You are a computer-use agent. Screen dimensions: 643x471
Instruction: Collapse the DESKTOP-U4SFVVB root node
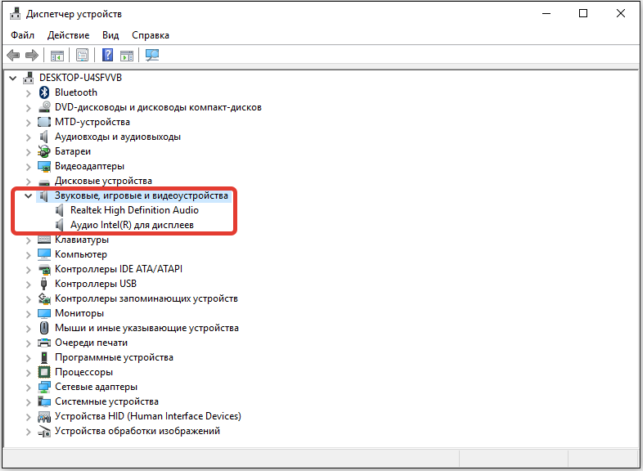tap(13, 78)
